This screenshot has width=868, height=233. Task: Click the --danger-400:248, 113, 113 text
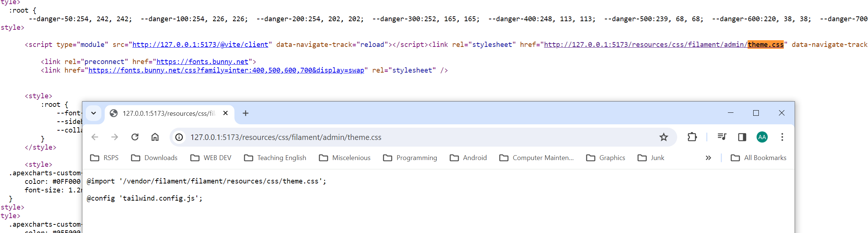542,19
